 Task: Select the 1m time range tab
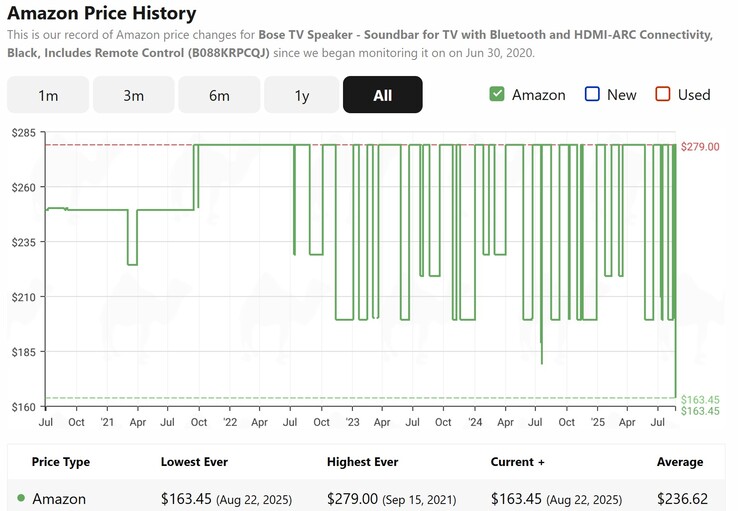coord(48,95)
